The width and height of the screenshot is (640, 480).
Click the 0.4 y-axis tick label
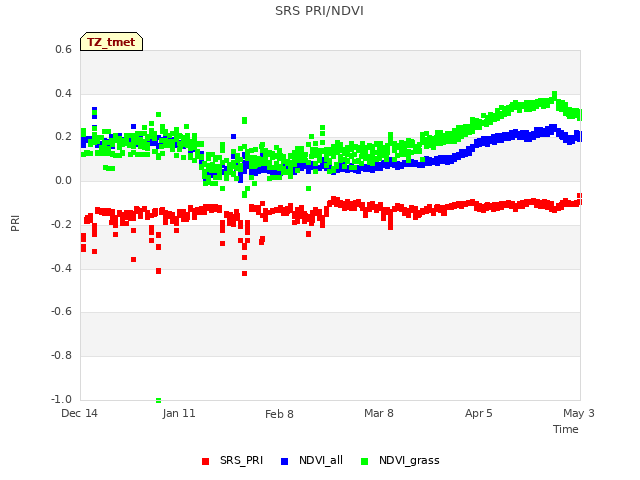63,93
